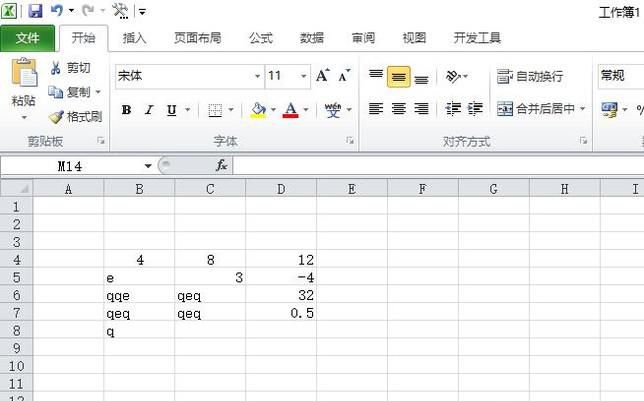The image size is (644, 401).
Task: Click the accounting number format icon
Action: (610, 110)
